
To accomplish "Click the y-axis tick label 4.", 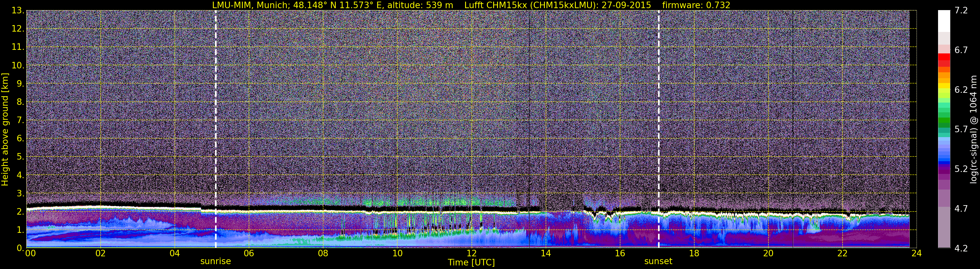I will tap(20, 175).
